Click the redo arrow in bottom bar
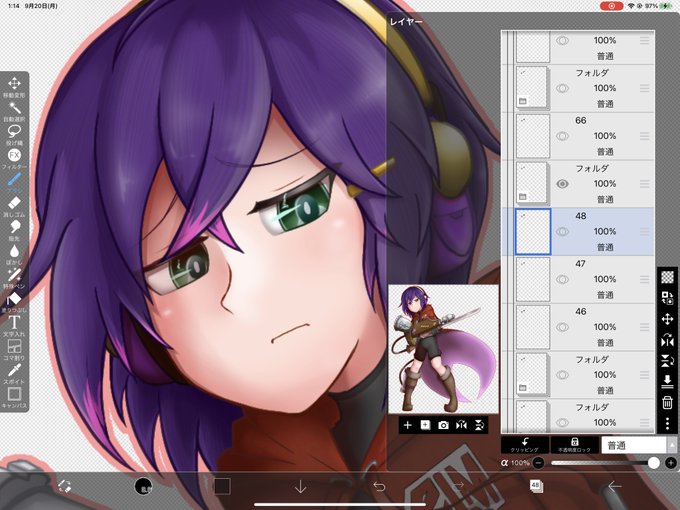This screenshot has width=680, height=510. coord(458,487)
